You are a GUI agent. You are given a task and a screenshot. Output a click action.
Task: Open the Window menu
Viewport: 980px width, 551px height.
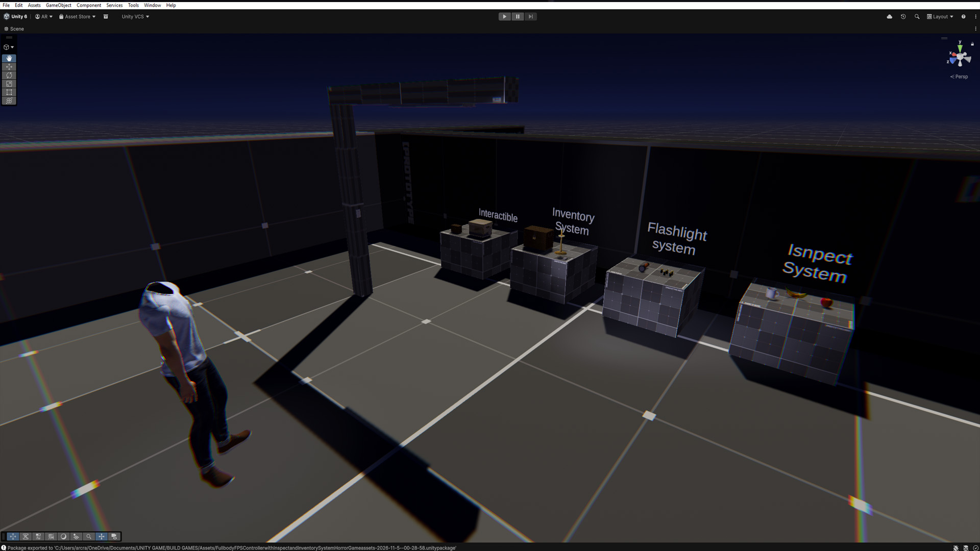pos(152,5)
